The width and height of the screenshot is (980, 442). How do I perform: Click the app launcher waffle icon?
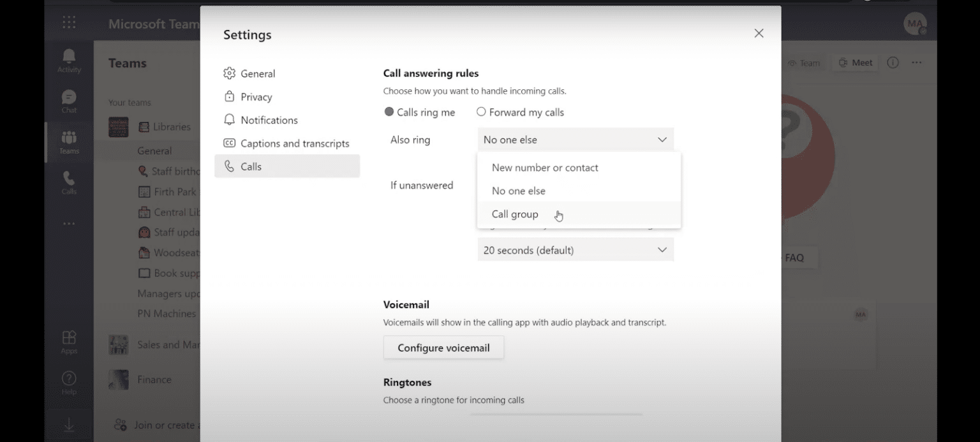[x=68, y=22]
